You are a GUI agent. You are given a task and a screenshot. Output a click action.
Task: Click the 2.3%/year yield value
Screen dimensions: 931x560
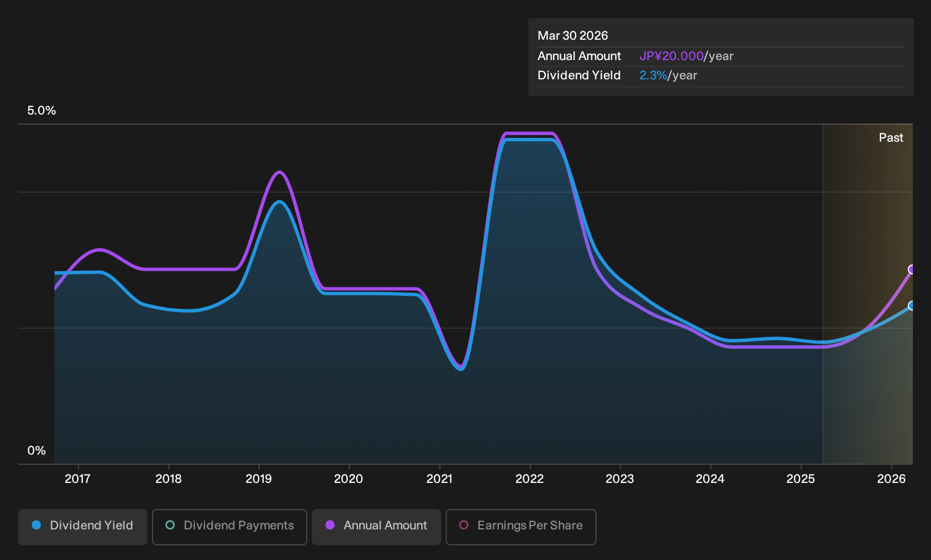point(668,75)
